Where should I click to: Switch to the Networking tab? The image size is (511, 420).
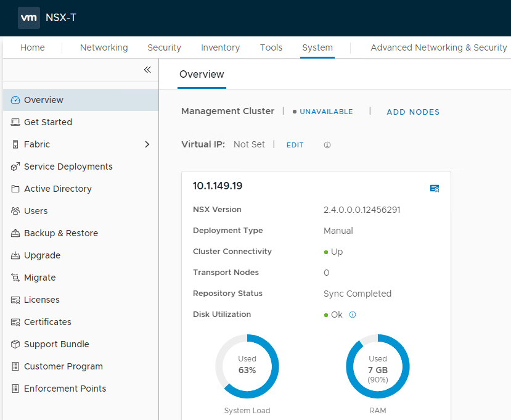point(104,47)
